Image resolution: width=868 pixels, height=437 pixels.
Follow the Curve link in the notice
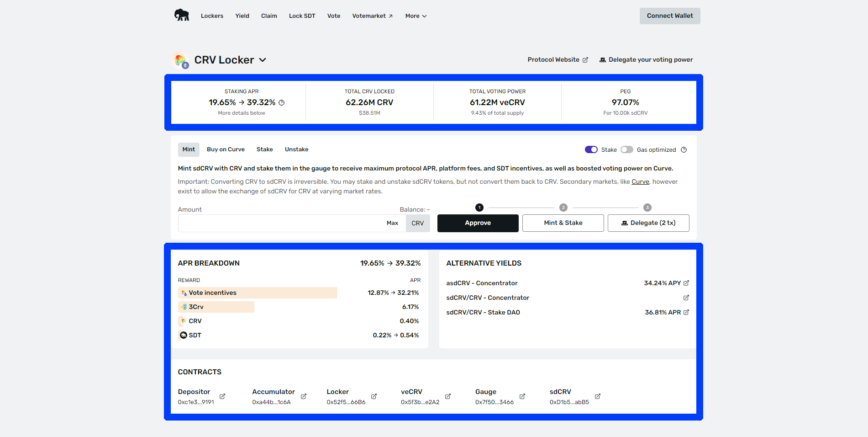click(640, 182)
